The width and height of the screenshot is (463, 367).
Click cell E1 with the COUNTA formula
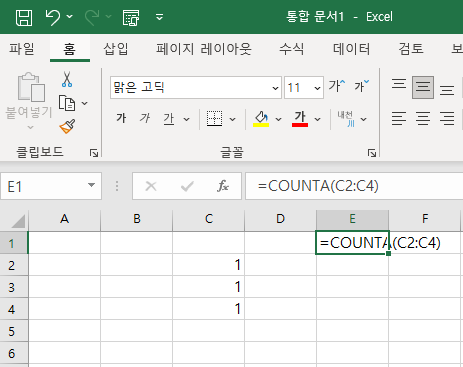pos(352,243)
